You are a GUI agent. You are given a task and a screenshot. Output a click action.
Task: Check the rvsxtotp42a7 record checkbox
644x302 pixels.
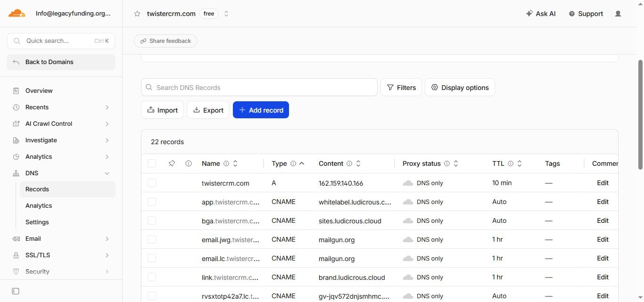coord(152,296)
